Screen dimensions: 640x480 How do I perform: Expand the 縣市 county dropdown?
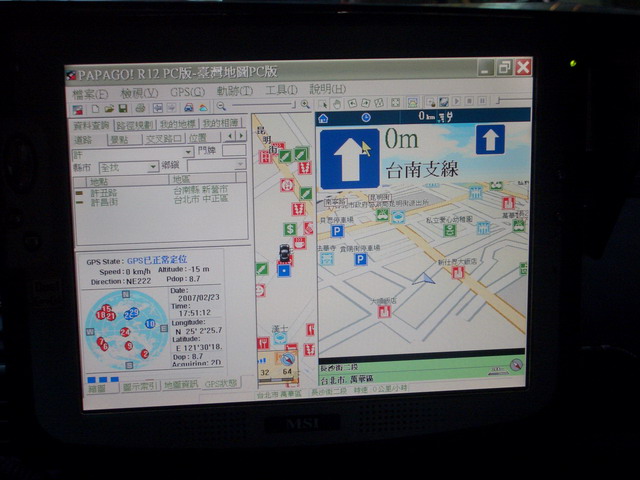(x=153, y=167)
